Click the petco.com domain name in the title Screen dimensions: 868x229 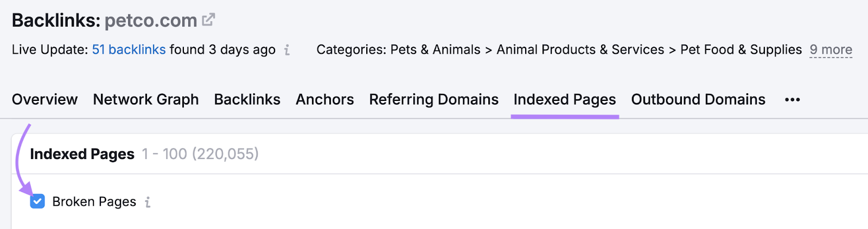tap(150, 21)
